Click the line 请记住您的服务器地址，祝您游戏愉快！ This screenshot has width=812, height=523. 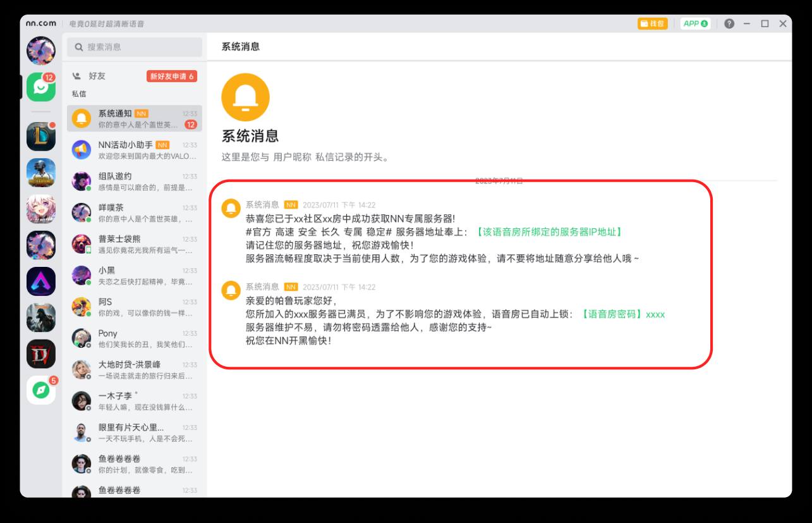tap(330, 245)
